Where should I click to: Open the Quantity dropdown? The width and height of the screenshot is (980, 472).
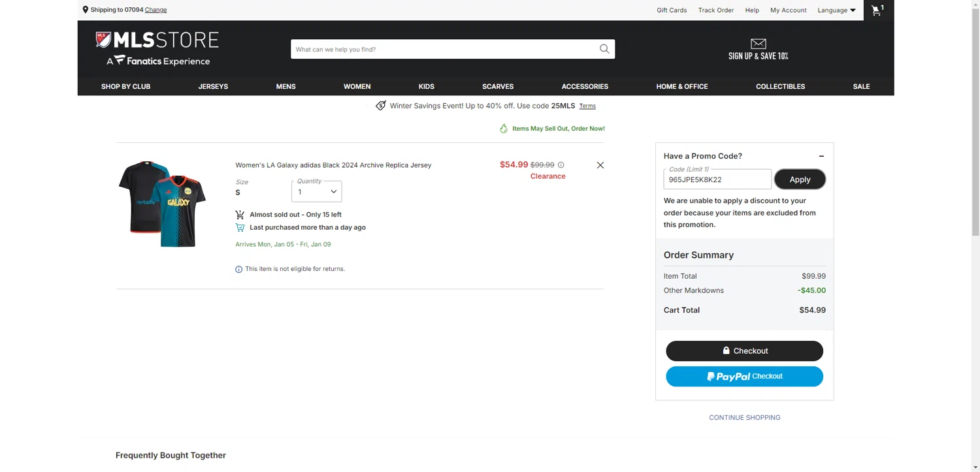317,191
